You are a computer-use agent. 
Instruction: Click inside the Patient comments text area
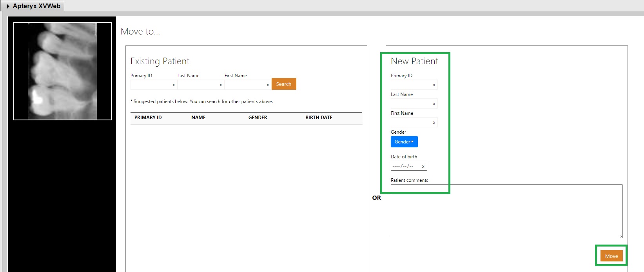click(x=506, y=211)
